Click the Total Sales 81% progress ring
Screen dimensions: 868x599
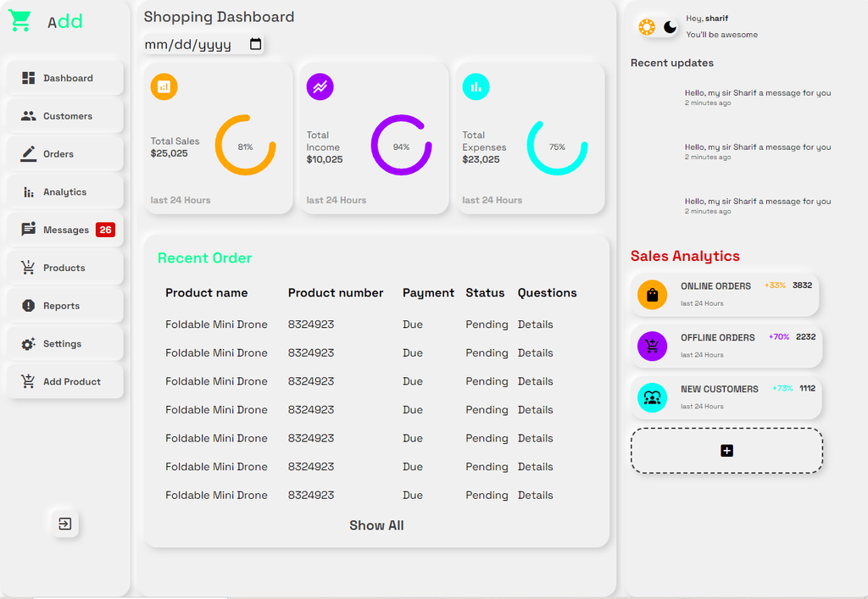(x=245, y=145)
